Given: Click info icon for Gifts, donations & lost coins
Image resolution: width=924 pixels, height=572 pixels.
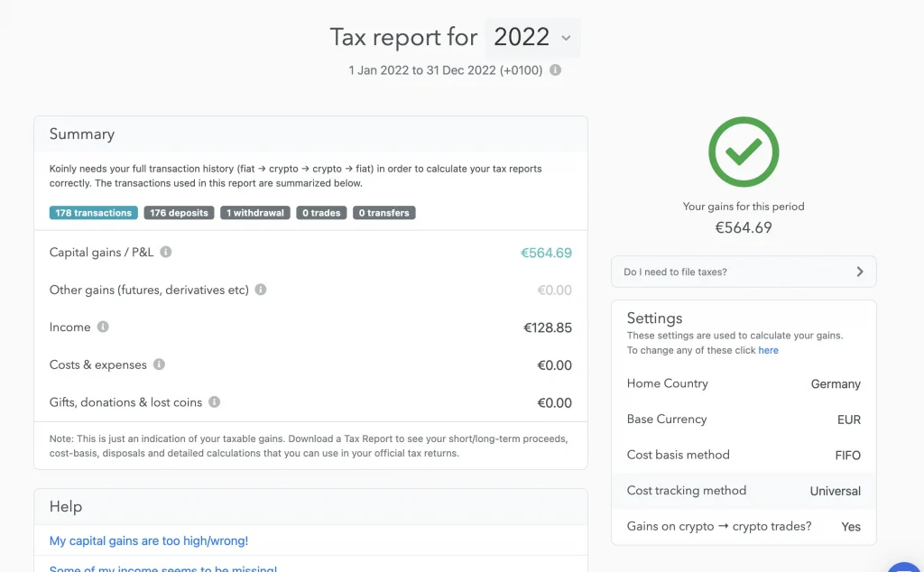Looking at the screenshot, I should pos(214,401).
